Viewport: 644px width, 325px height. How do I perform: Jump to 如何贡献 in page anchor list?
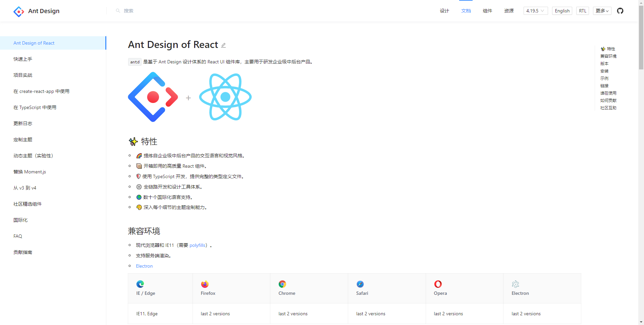pos(608,101)
